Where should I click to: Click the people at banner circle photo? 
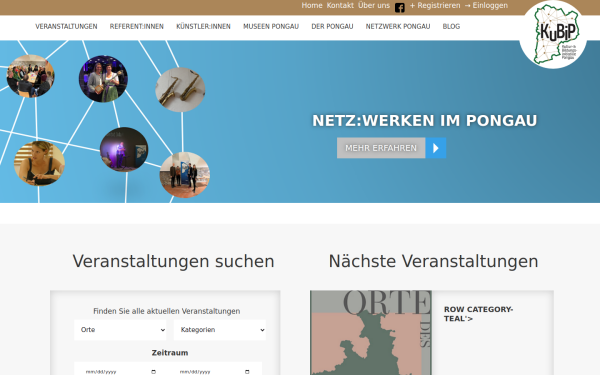point(185,175)
